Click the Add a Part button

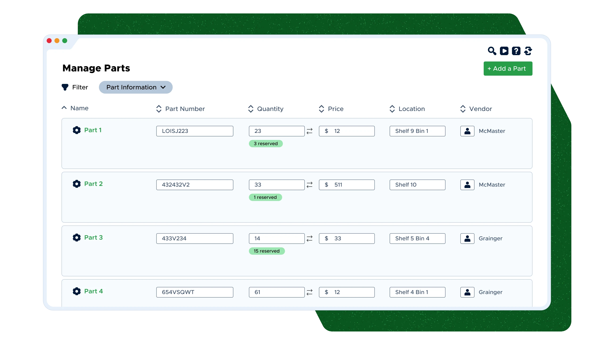(x=507, y=68)
